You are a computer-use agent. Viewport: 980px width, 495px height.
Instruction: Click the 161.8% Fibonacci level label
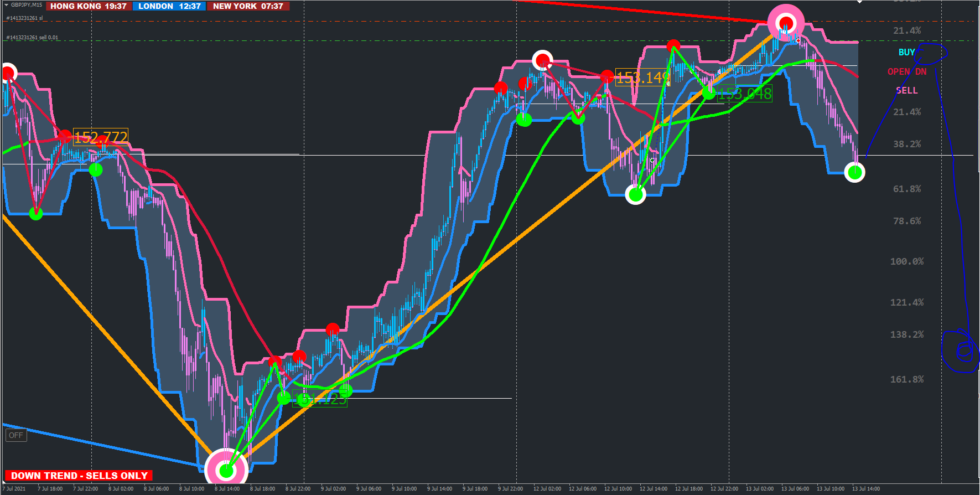pos(906,379)
